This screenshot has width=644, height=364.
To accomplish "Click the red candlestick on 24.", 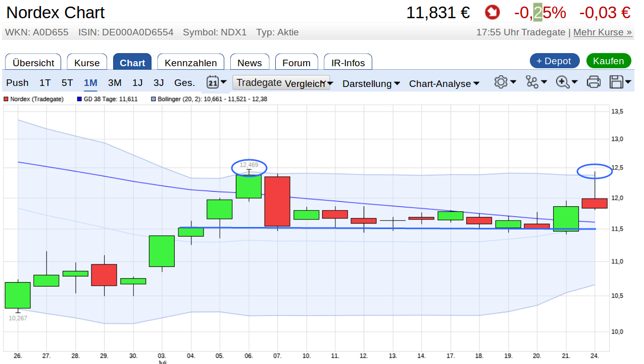I will click(x=595, y=203).
